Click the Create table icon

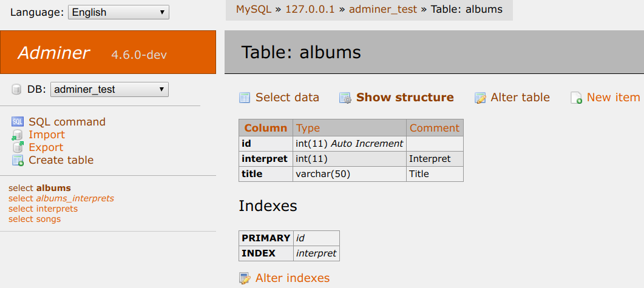tap(18, 160)
